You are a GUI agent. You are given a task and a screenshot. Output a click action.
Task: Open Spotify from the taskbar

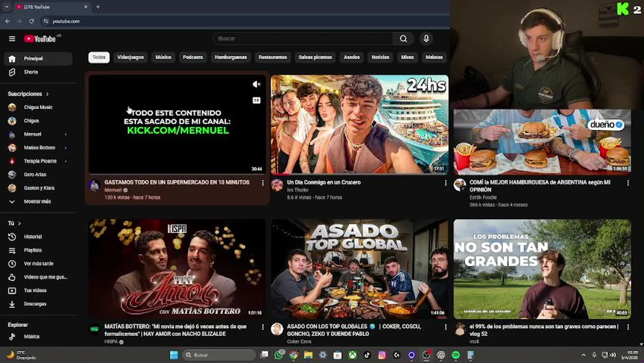point(456,355)
